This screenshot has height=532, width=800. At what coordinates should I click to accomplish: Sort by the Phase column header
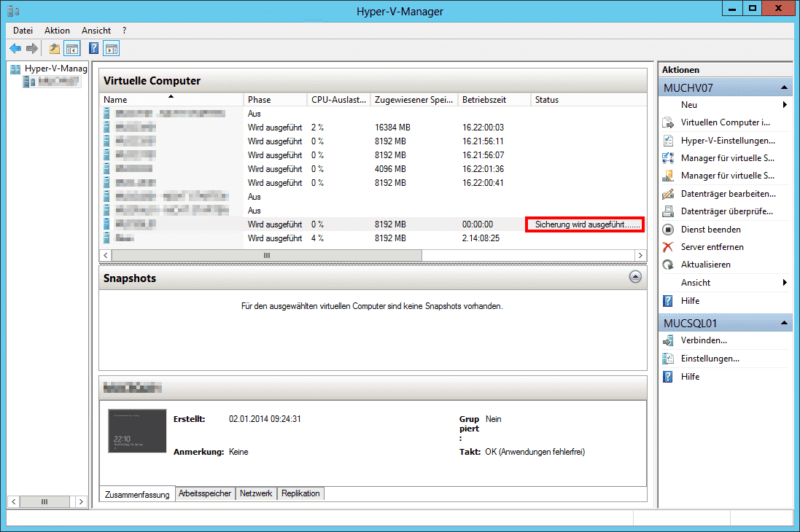275,99
